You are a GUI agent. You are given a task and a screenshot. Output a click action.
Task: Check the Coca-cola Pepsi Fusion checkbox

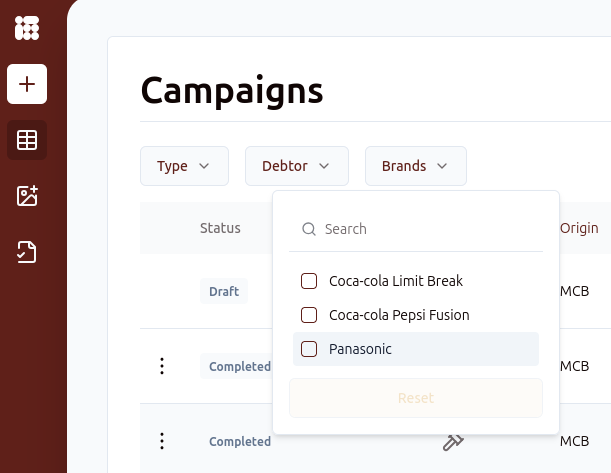309,315
